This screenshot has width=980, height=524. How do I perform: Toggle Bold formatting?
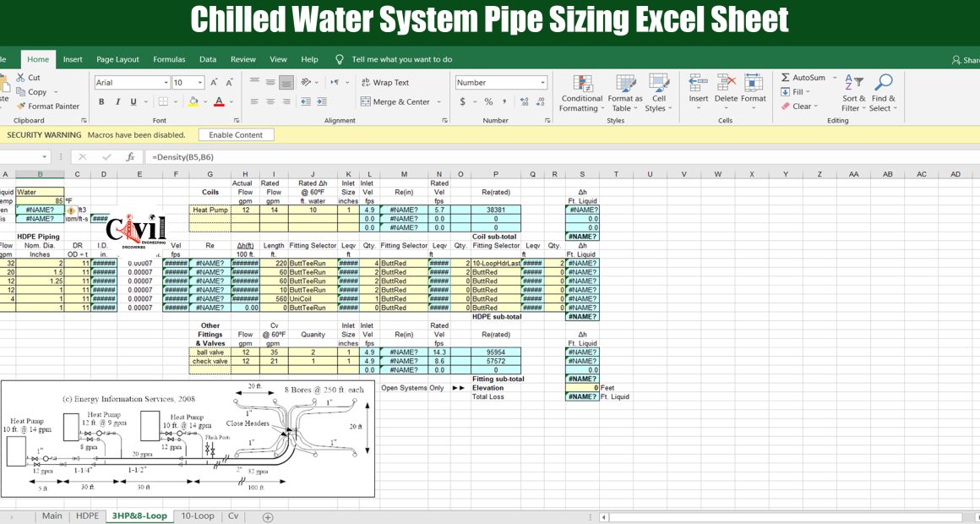[101, 102]
